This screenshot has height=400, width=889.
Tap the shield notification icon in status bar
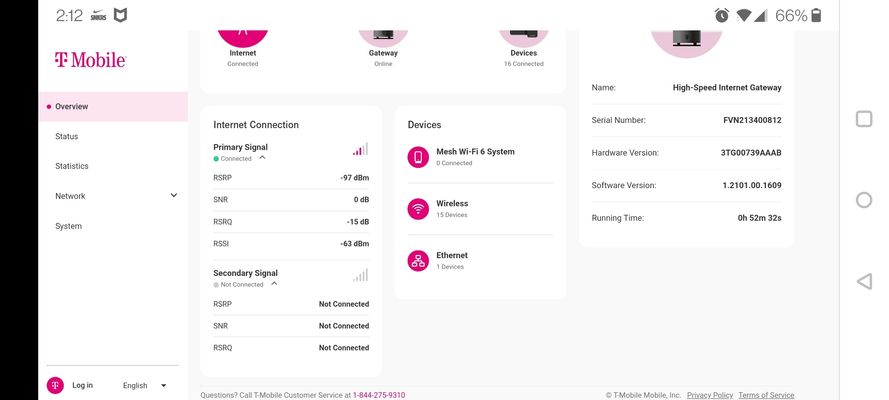coord(120,15)
